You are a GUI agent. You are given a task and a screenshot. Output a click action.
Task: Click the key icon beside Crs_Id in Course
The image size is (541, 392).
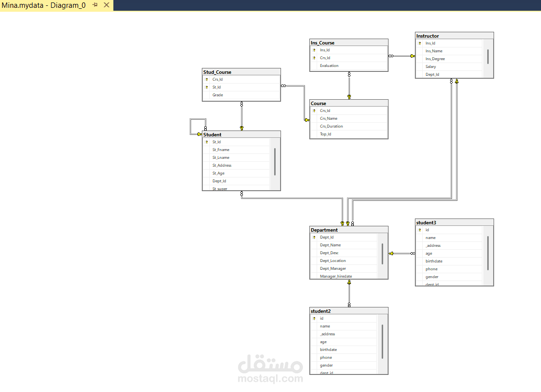click(314, 110)
